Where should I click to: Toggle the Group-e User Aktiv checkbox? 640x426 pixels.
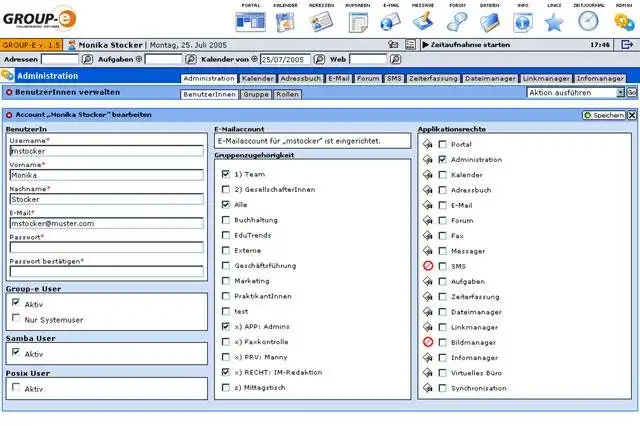click(x=16, y=302)
